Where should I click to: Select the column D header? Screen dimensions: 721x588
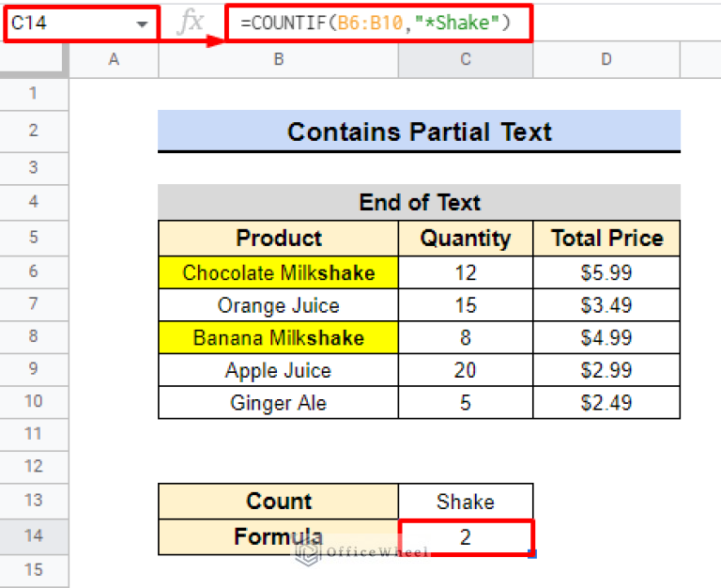point(606,59)
